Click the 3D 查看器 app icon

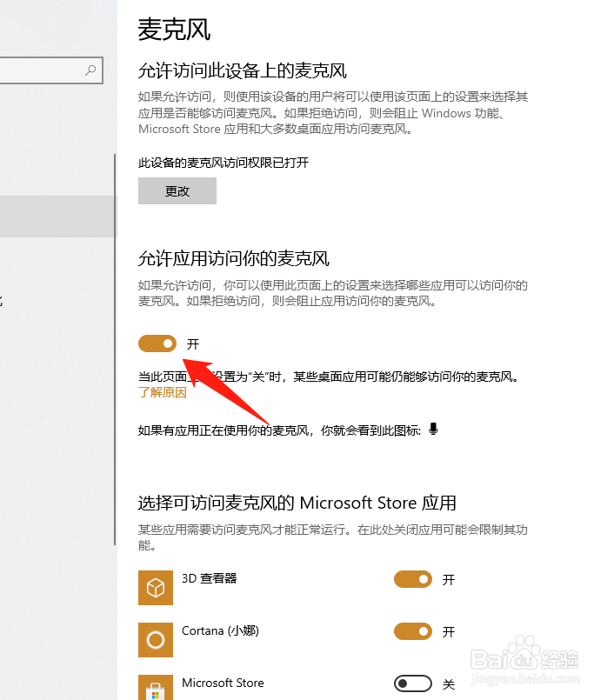[156, 588]
